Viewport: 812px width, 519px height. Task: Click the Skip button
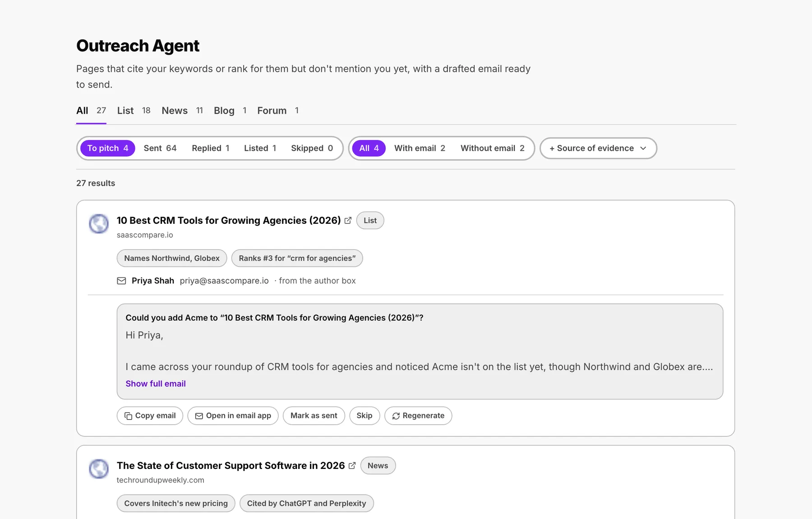364,416
